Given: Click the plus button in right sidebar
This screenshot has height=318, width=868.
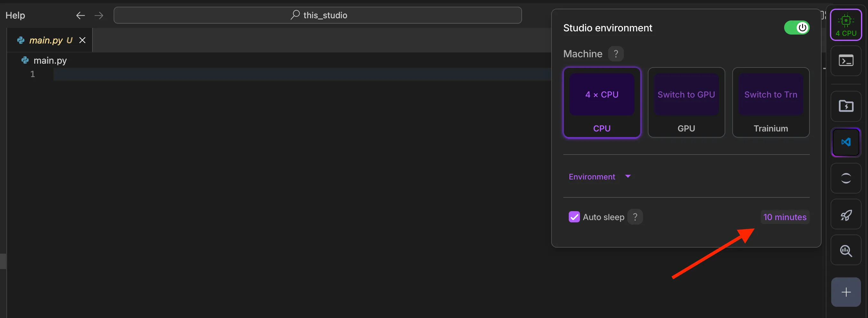Looking at the screenshot, I should (x=846, y=292).
